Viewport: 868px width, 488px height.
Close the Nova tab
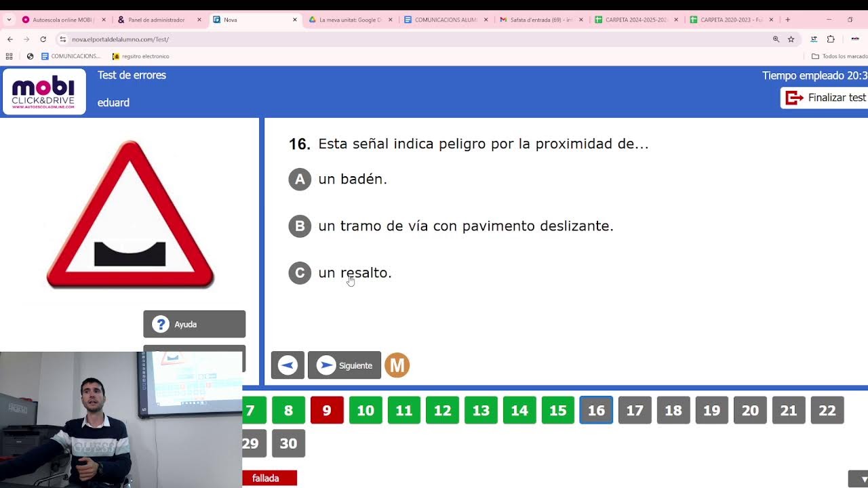294,20
